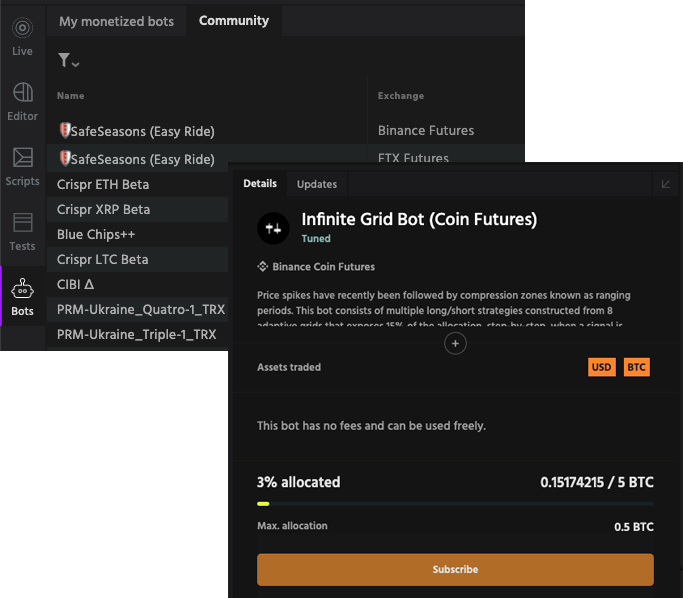Select SafeSeasons (Easy Ride) FTX Futures row
683x598 pixels.
(285, 158)
